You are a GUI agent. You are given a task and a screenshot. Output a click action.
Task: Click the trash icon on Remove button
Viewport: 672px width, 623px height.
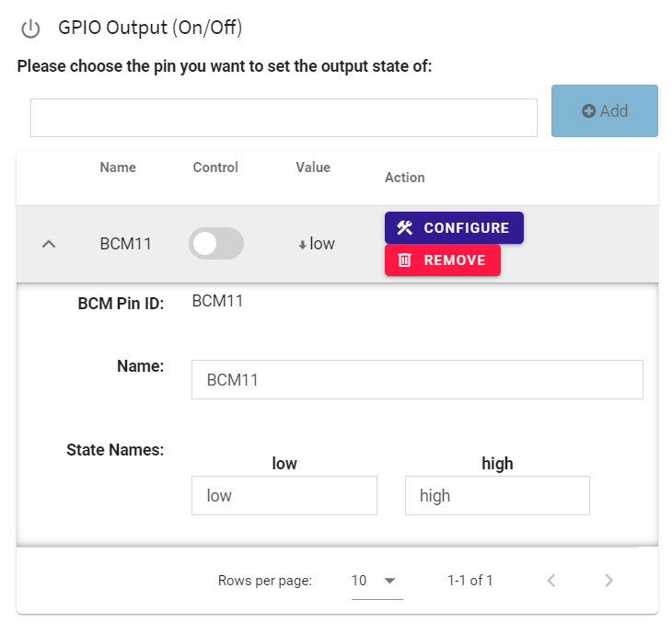[x=404, y=260]
